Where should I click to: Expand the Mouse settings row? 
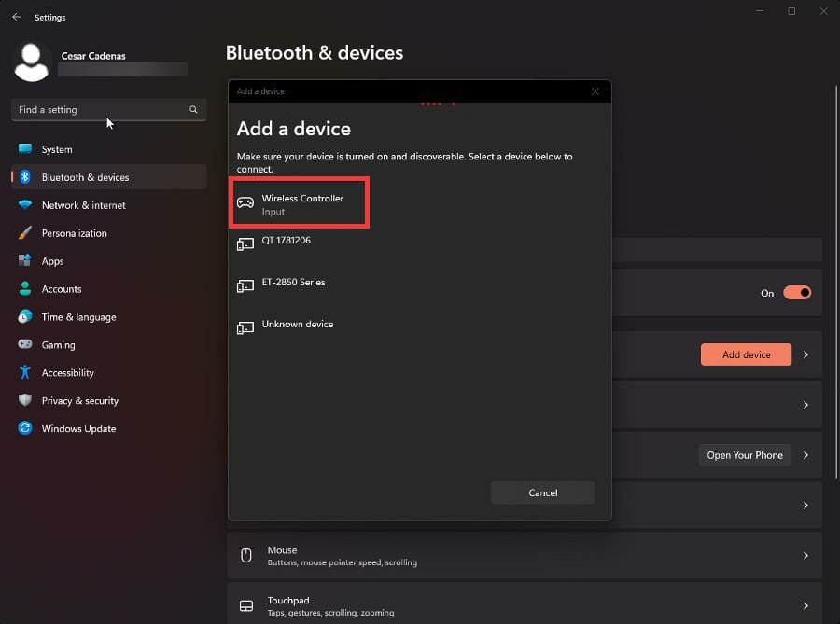(x=805, y=555)
